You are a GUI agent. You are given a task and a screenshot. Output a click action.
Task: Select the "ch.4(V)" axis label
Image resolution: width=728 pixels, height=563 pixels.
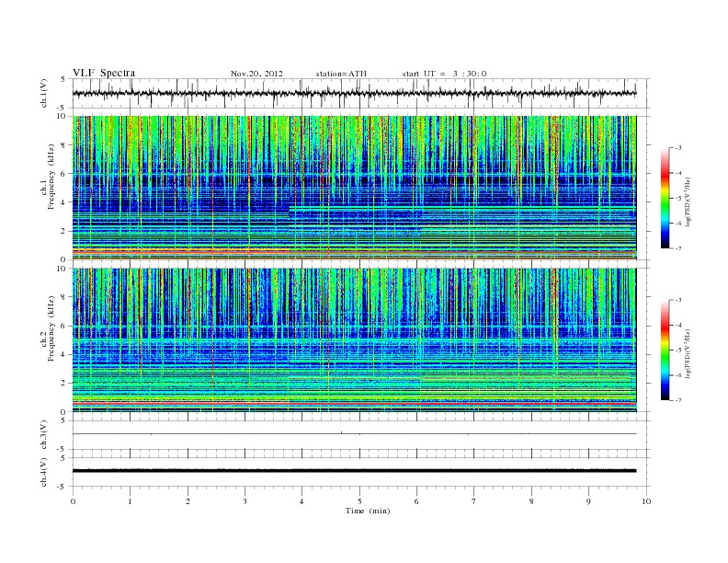click(44, 472)
